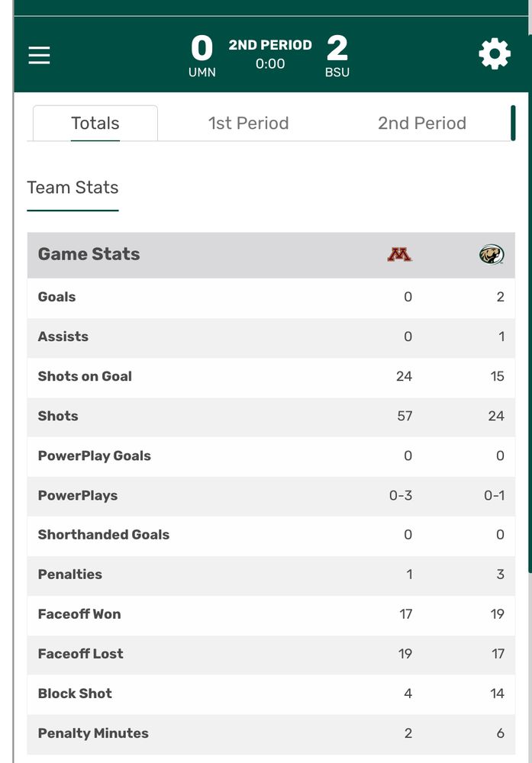Open the settings gear icon

[x=494, y=55]
